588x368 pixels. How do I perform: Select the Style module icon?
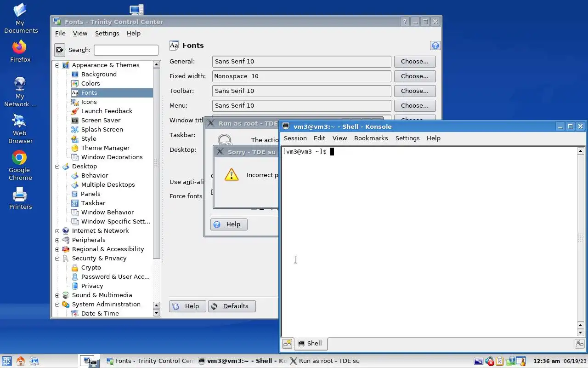(75, 138)
